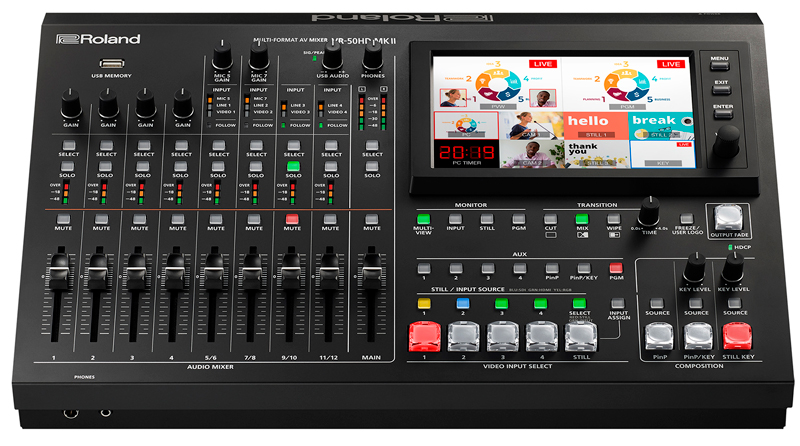This screenshot has width=800, height=446.
Task: Switch monitor to INPUT
Action: click(x=455, y=219)
